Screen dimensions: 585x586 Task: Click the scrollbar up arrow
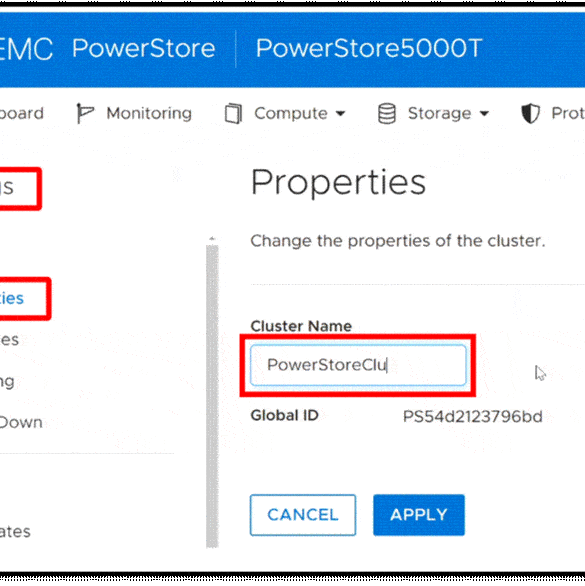click(212, 238)
